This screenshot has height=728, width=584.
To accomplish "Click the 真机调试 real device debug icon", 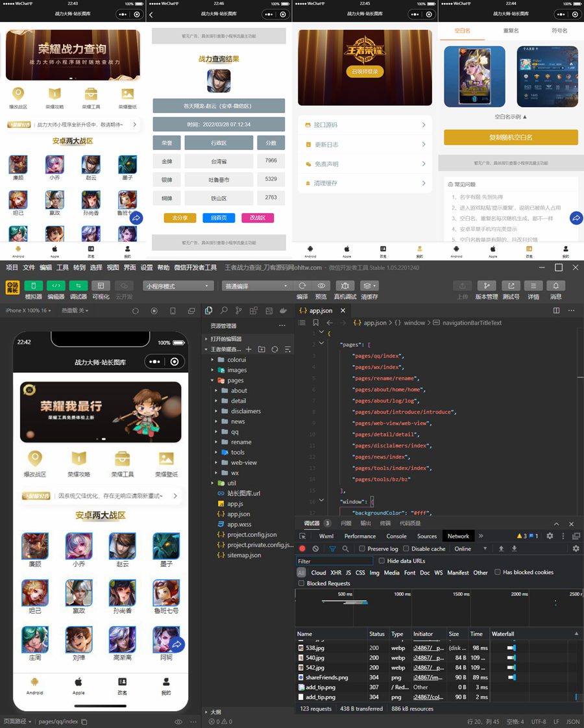I will coord(345,286).
